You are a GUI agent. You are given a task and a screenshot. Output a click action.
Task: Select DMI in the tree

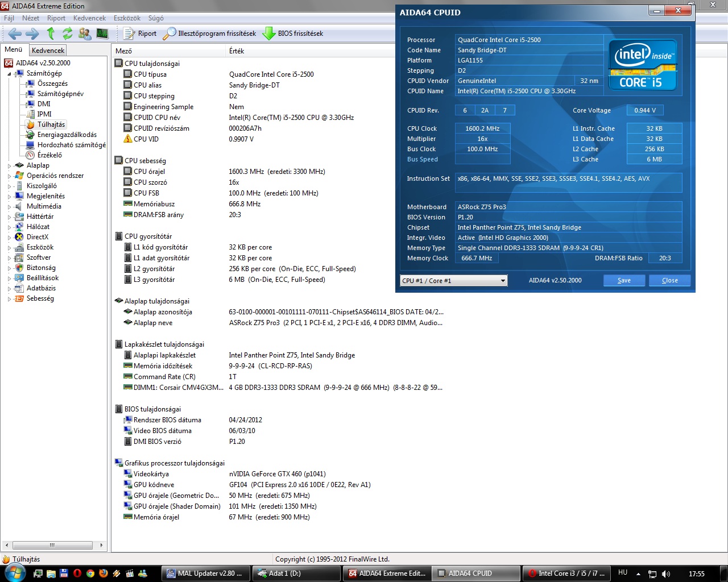[x=44, y=104]
